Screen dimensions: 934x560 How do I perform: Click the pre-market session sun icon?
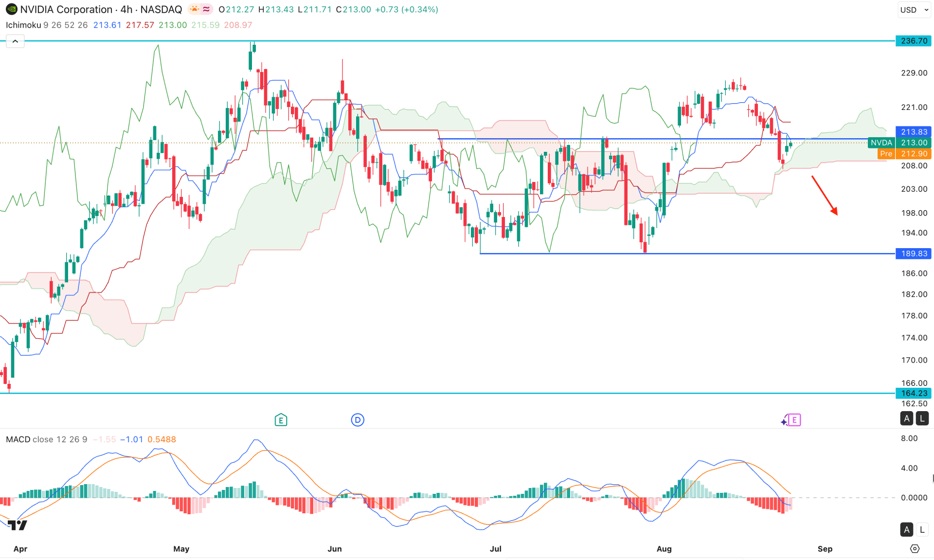[195, 9]
